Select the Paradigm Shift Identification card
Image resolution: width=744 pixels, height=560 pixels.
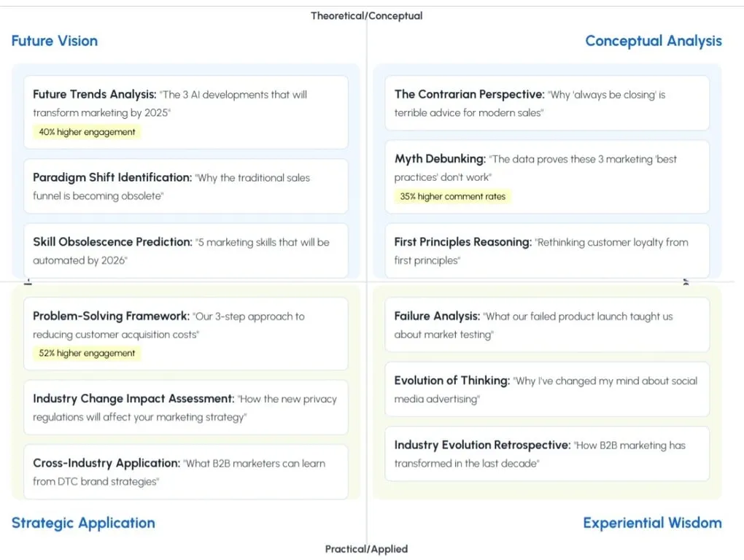click(x=185, y=187)
